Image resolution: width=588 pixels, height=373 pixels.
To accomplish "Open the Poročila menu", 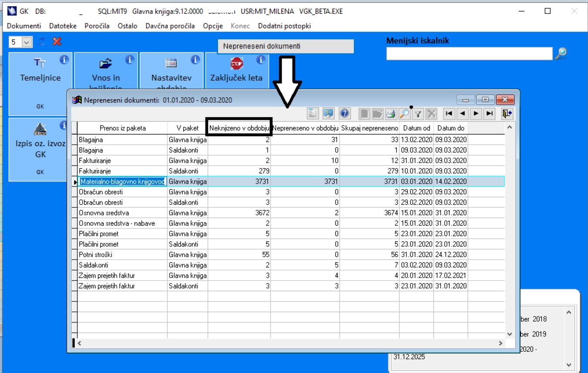I will 97,26.
